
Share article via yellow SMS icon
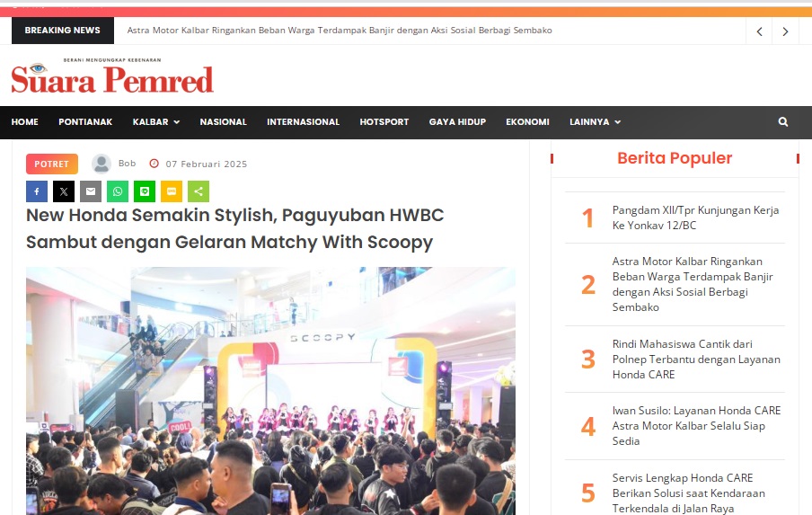click(172, 191)
